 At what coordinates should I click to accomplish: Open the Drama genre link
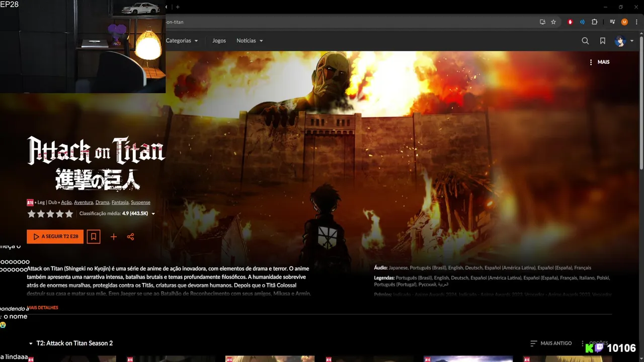(x=102, y=203)
